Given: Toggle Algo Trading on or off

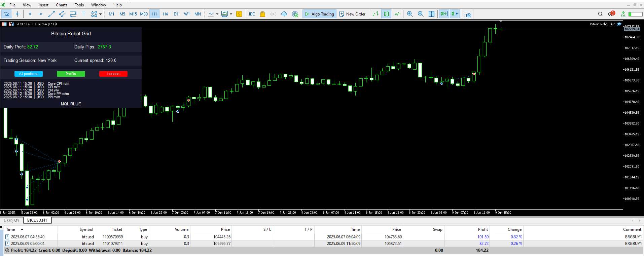Looking at the screenshot, I should tap(319, 14).
